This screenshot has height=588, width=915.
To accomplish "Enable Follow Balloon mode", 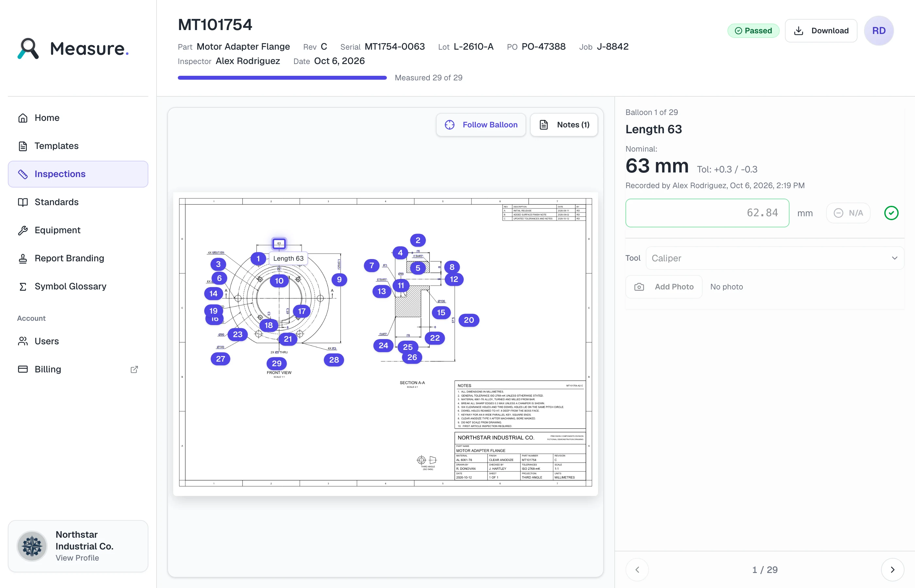I will [x=481, y=125].
